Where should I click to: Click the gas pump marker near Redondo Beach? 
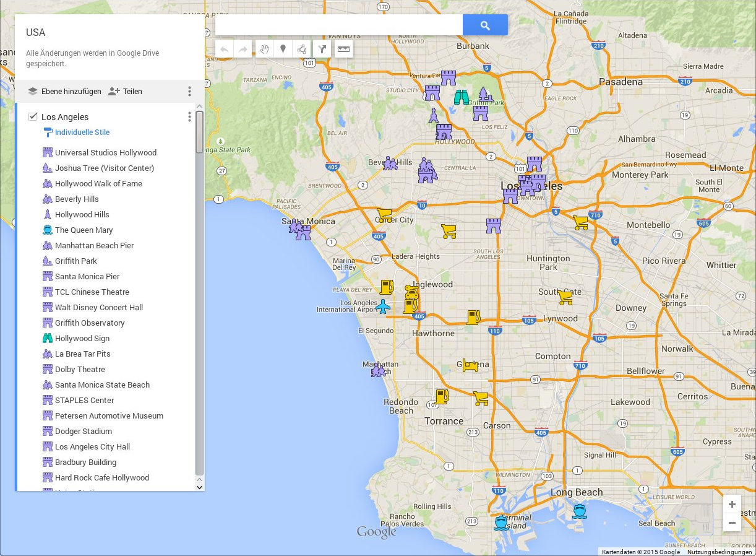[x=442, y=396]
